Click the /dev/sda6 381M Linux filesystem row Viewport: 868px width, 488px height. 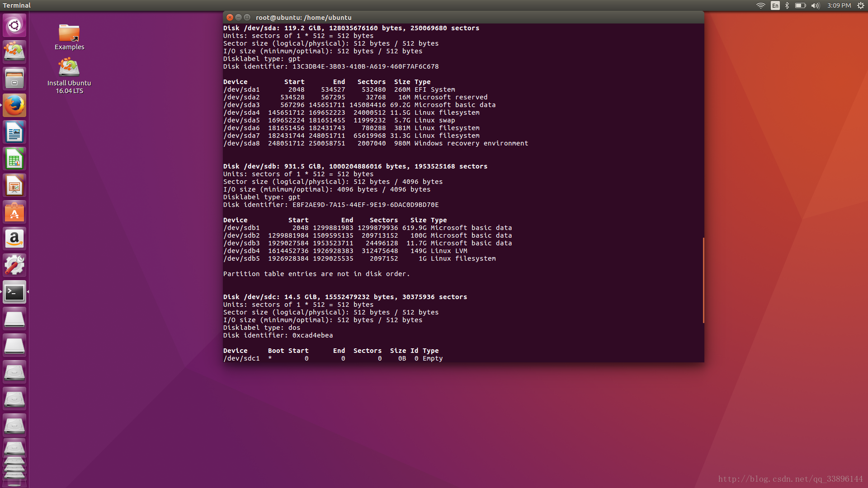(351, 128)
